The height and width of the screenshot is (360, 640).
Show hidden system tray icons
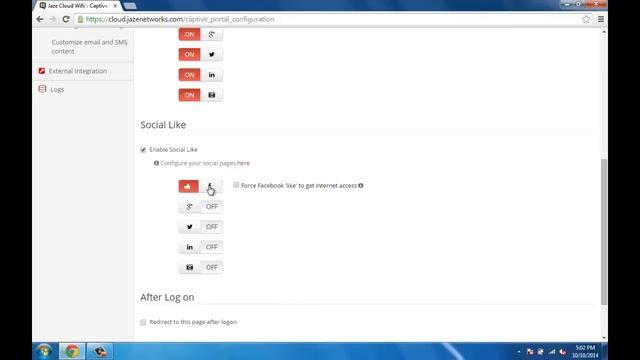pos(519,351)
